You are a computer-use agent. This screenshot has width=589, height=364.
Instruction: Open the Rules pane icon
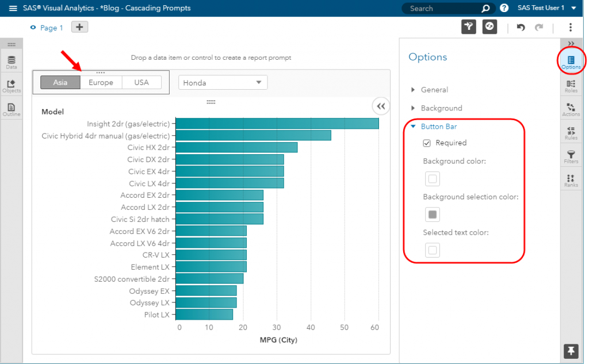click(x=571, y=133)
